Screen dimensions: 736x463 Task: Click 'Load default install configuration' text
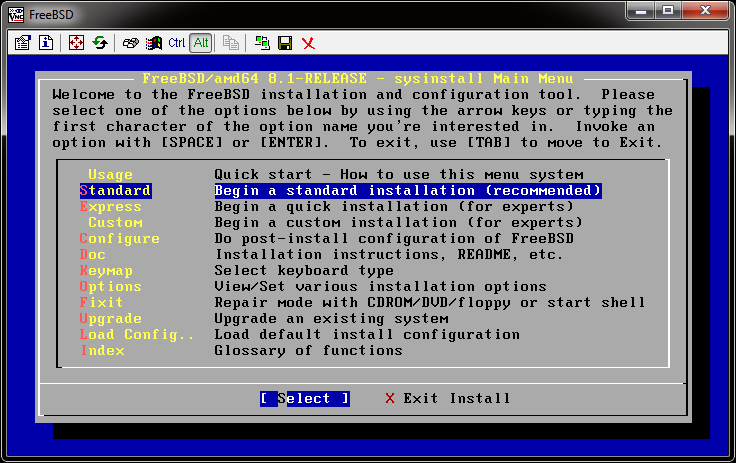tap(367, 334)
